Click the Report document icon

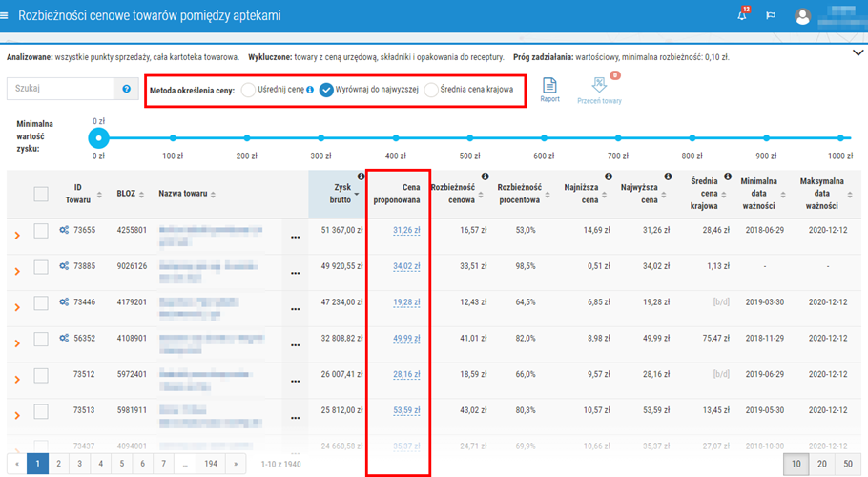[x=549, y=87]
